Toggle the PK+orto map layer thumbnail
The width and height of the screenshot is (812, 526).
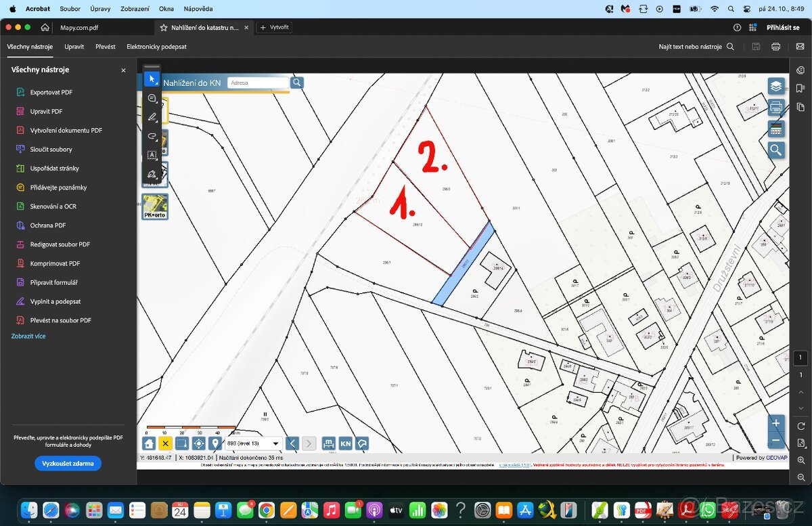click(x=155, y=206)
